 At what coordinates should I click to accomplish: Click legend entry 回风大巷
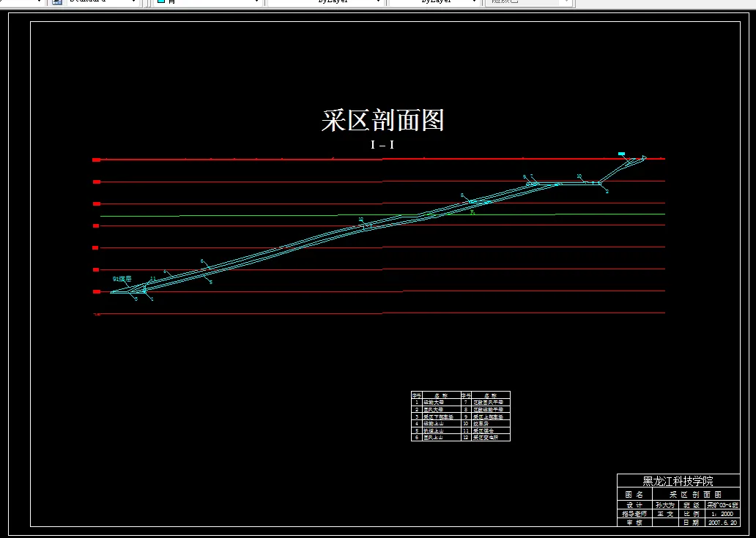pos(434,409)
